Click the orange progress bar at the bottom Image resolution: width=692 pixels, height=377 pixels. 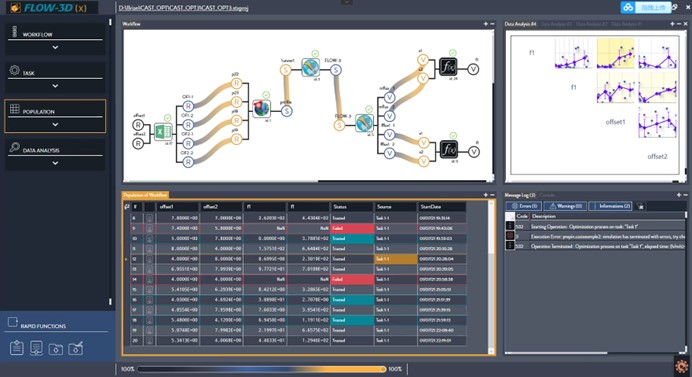coord(262,369)
